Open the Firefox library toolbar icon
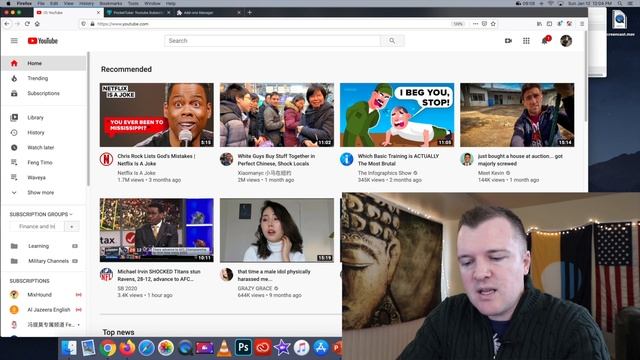 click(539, 24)
